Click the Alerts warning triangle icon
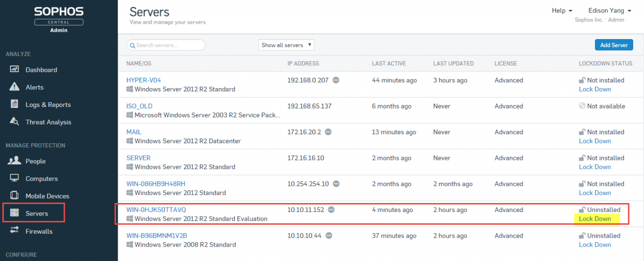Viewport: 644px width, 261px height. 15,87
